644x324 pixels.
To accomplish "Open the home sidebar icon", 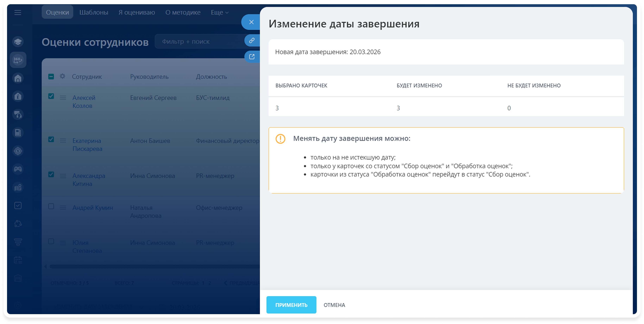I will point(18,78).
